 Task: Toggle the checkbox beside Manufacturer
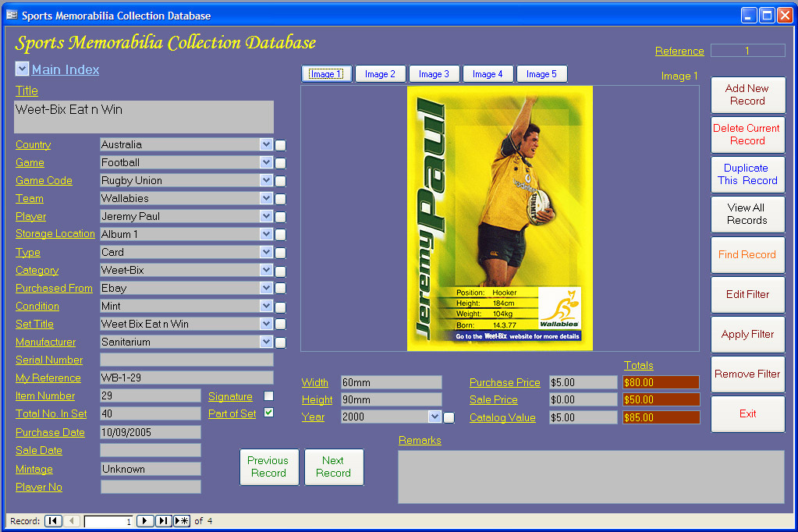point(280,342)
